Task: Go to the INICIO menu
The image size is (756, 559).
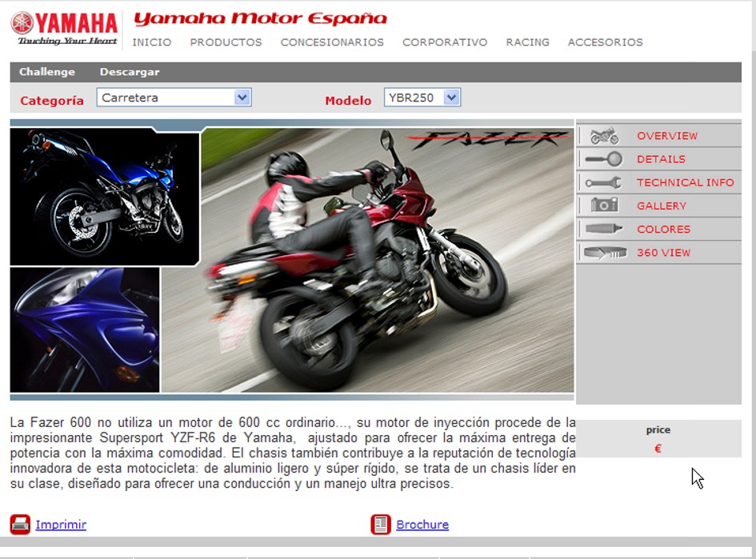Action: pyautogui.click(x=152, y=42)
